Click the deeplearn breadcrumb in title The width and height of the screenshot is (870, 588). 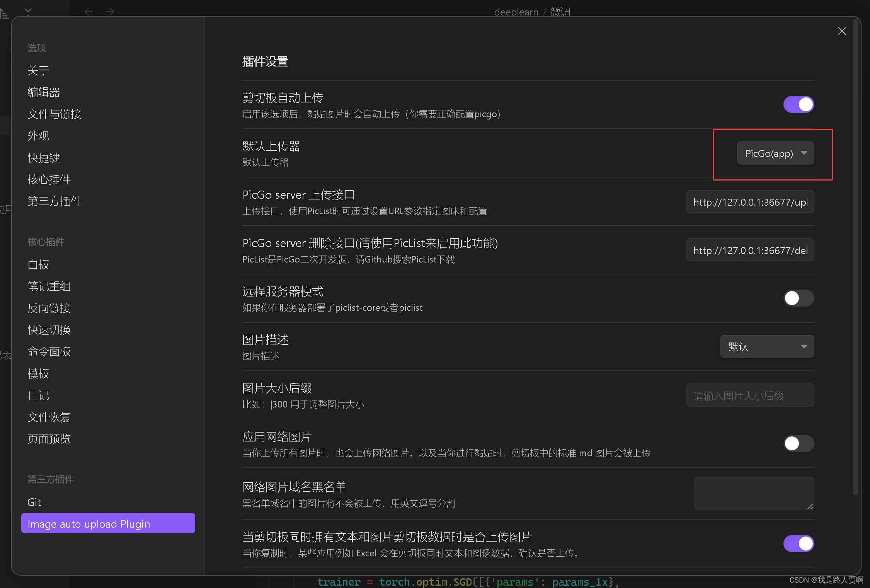(516, 12)
